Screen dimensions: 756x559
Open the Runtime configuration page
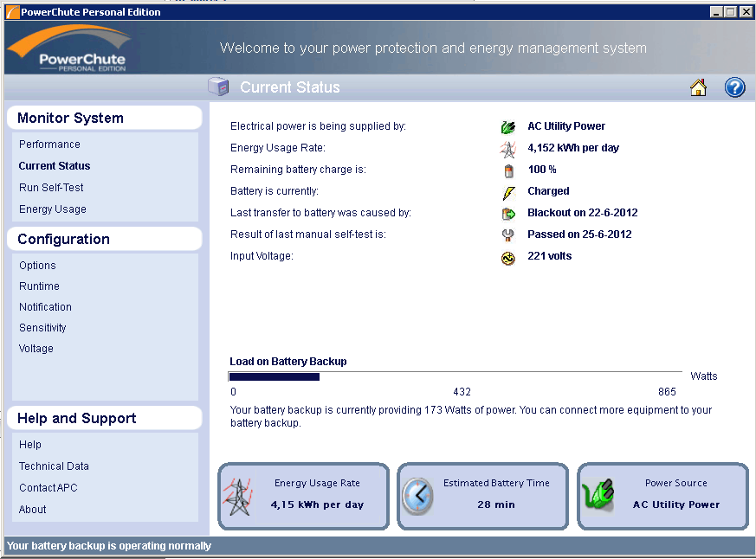click(39, 286)
